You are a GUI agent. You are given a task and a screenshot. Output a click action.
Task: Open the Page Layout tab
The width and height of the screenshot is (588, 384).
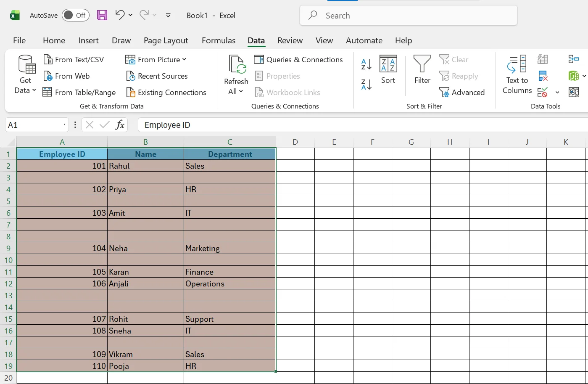pyautogui.click(x=166, y=40)
